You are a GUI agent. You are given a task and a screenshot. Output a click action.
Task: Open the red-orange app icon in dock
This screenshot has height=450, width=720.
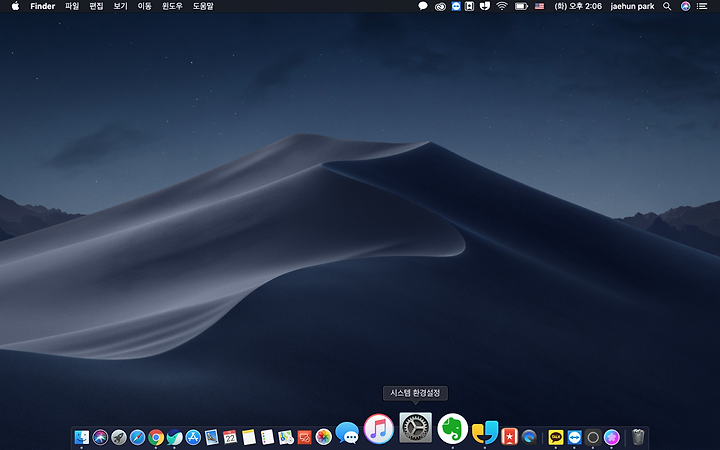coord(304,437)
